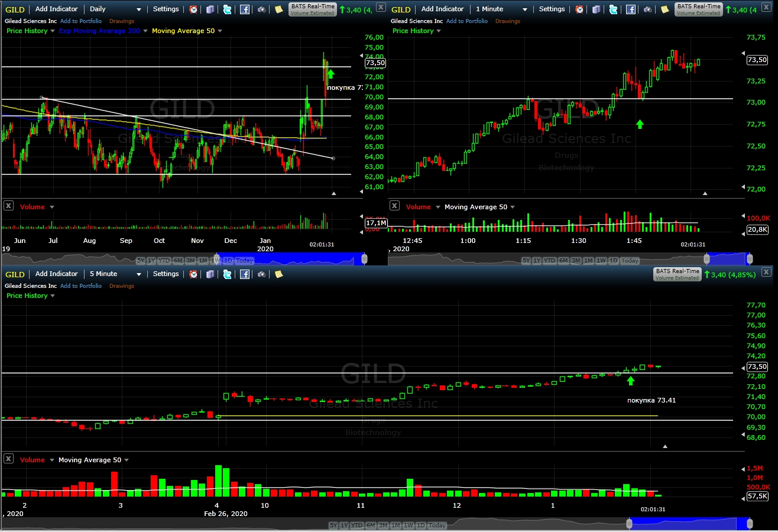
Task: Open database stack icon on Daily chart
Action: 210,9
